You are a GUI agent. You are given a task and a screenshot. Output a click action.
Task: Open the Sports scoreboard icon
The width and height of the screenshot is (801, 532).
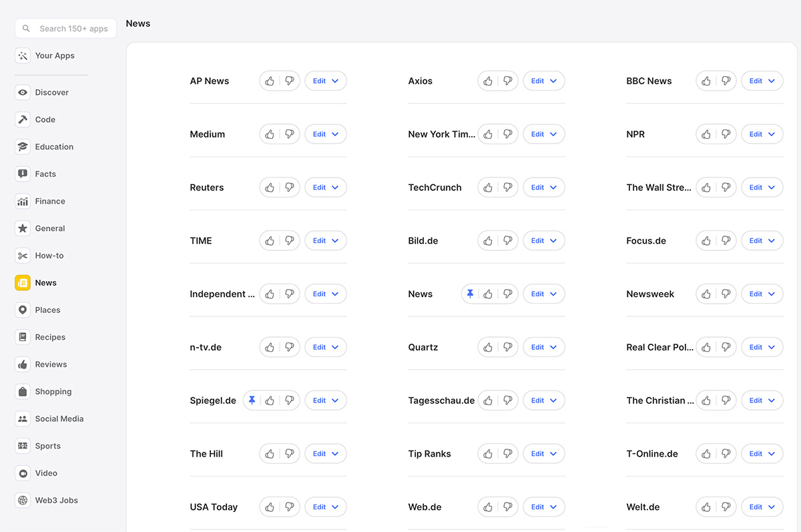click(x=23, y=446)
